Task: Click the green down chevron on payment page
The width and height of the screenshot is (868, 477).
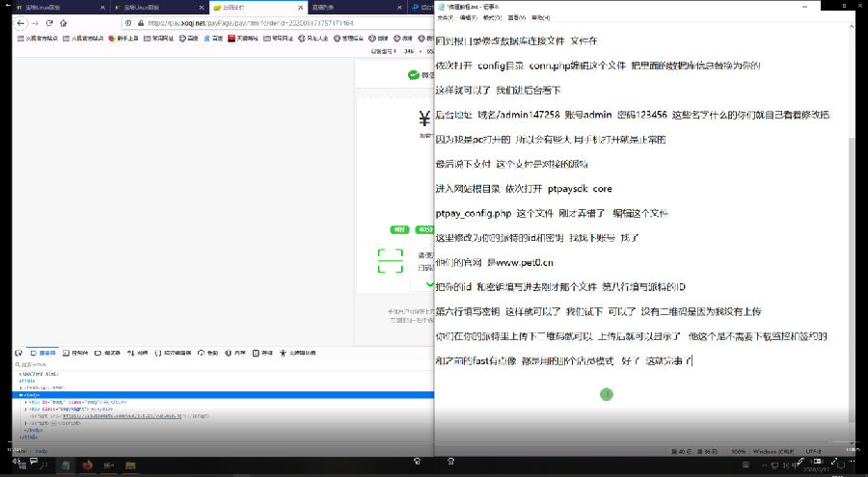Action: click(x=429, y=284)
